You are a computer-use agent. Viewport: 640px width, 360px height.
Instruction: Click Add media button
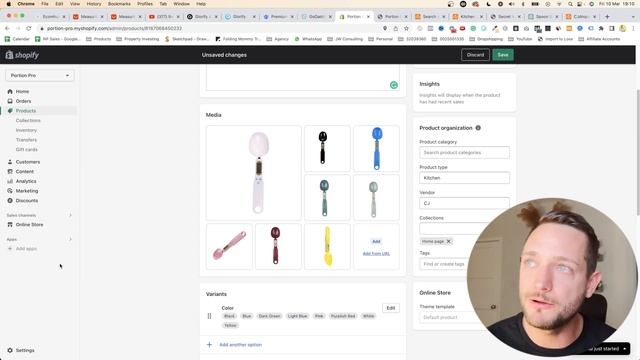tap(376, 242)
